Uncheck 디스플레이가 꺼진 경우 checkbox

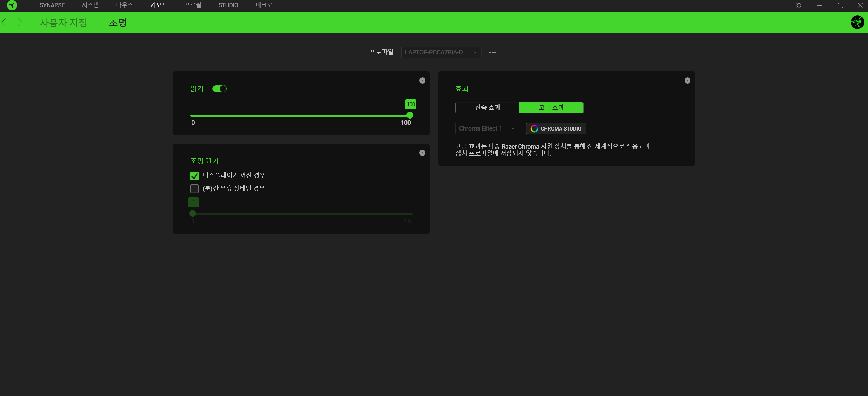[194, 176]
